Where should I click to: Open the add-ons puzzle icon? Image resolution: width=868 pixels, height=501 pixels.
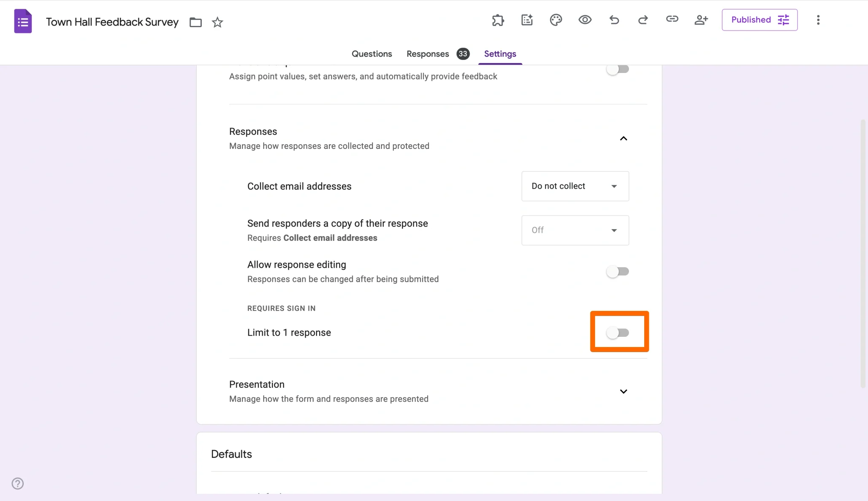point(498,20)
